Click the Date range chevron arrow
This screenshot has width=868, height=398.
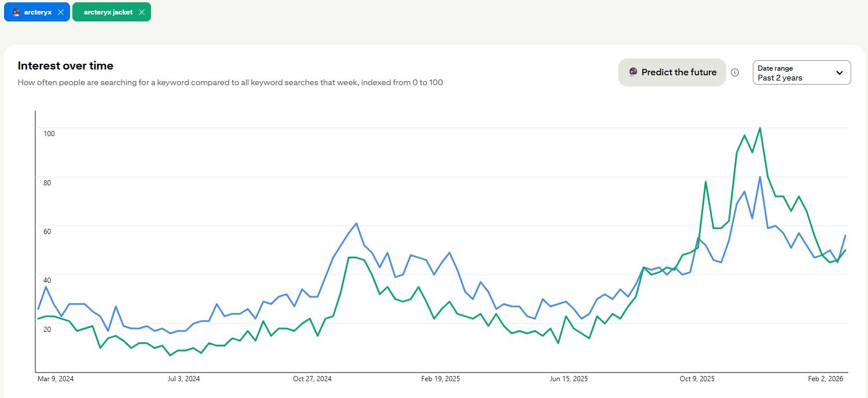coord(840,73)
